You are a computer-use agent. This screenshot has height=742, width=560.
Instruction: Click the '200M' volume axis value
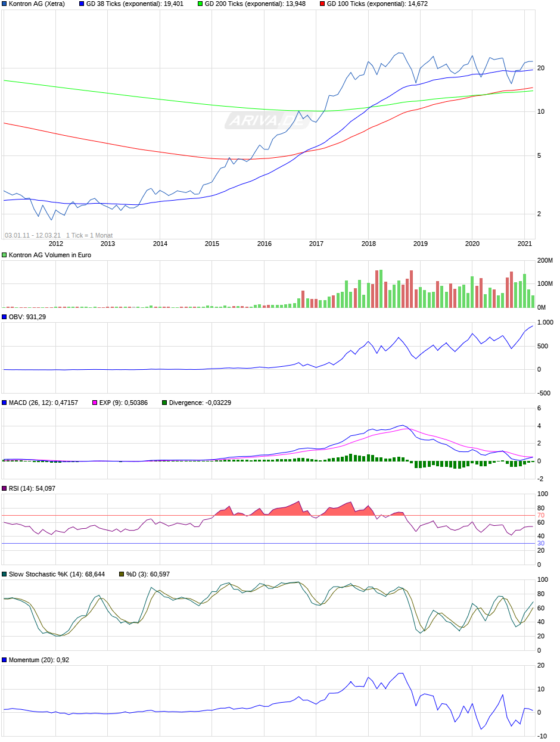click(545, 261)
